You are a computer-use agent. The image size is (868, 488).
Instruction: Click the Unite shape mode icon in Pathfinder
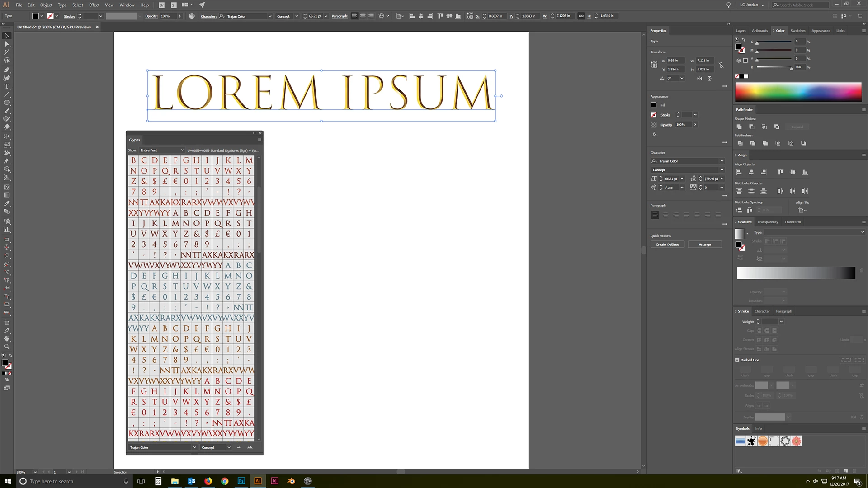739,127
